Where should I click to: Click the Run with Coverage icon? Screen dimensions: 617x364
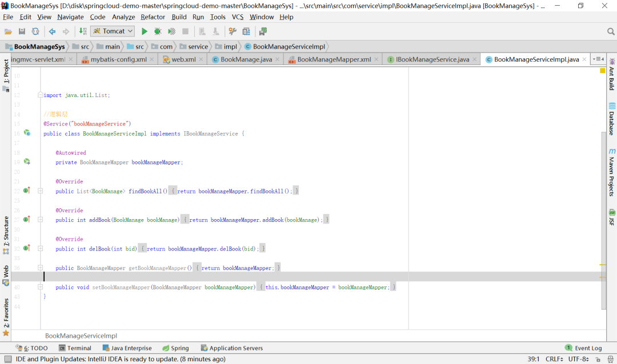tap(171, 31)
